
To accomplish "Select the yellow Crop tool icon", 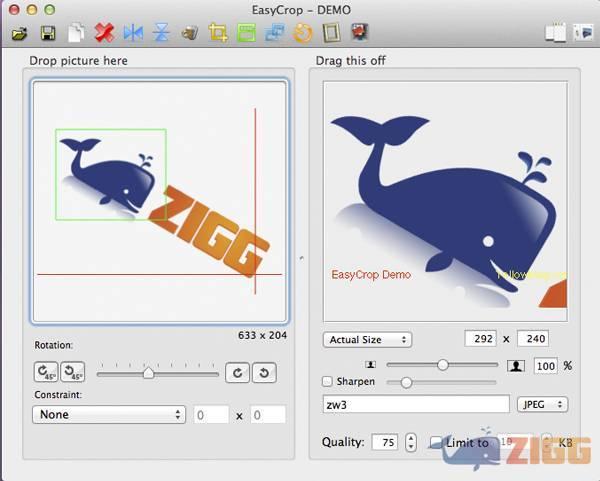I will pyautogui.click(x=218, y=33).
